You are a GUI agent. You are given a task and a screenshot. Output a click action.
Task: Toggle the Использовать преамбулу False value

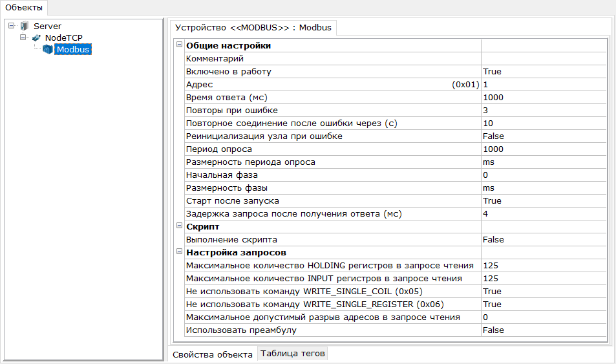pos(543,330)
